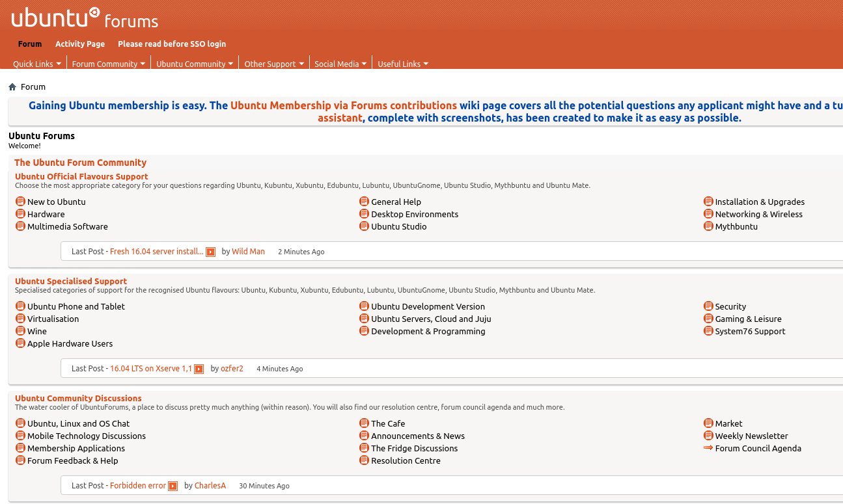
Task: Expand the Other Support menu
Action: point(274,64)
